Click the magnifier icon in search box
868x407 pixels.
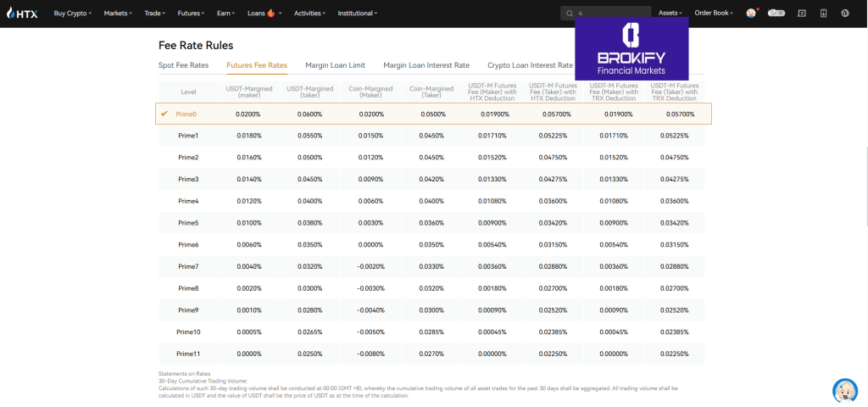pos(569,14)
